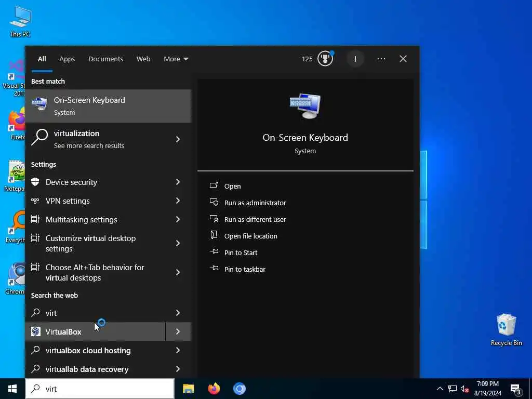The image size is (532, 399).
Task: Click Open file location
Action: pos(251,236)
